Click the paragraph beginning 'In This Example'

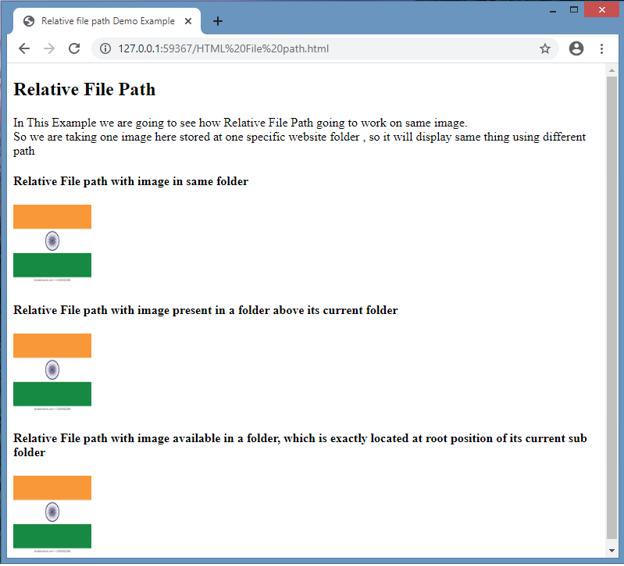click(x=299, y=137)
